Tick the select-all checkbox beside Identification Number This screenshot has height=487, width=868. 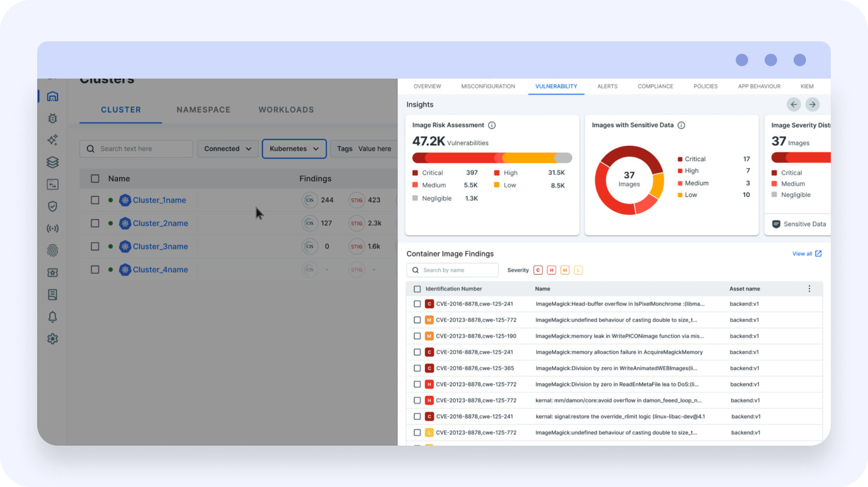tap(417, 289)
